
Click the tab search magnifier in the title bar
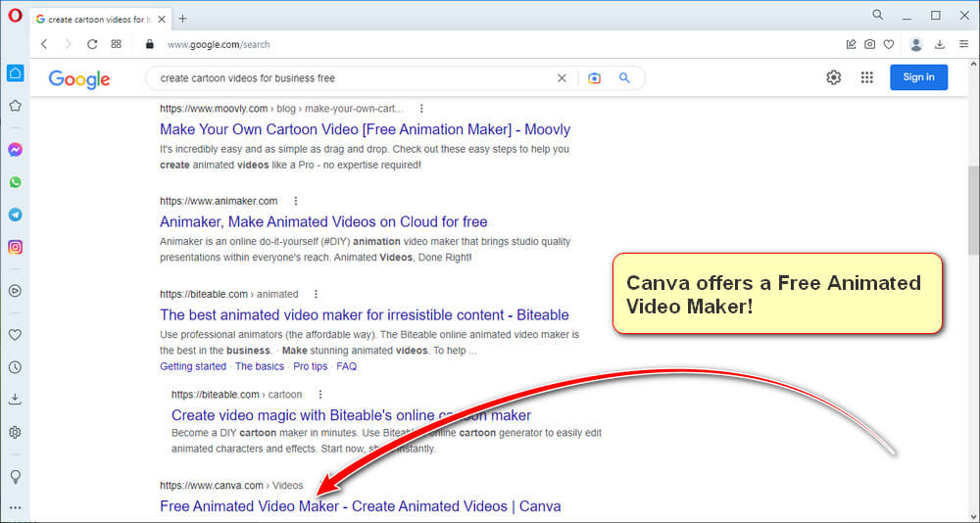878,15
